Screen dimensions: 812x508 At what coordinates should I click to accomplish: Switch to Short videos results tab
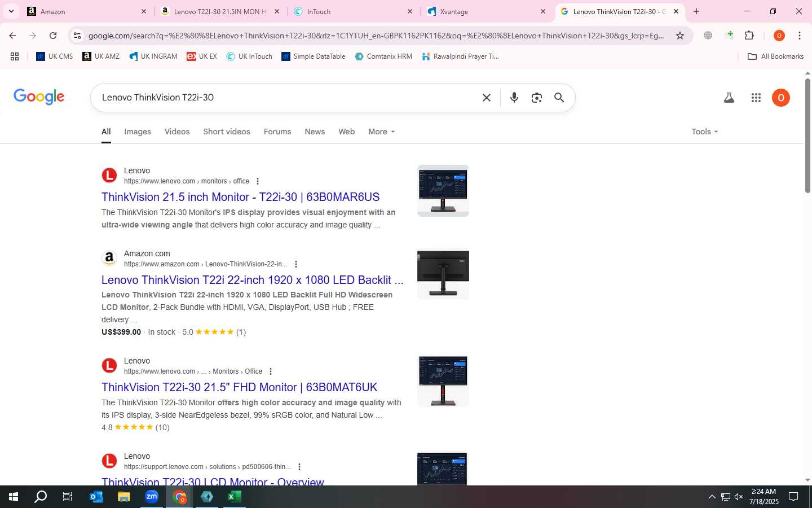[227, 132]
